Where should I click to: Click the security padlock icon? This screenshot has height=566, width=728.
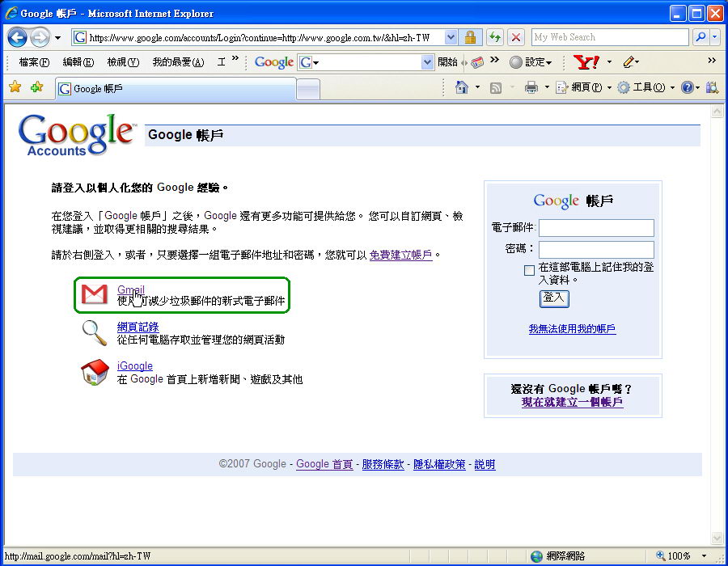(470, 37)
